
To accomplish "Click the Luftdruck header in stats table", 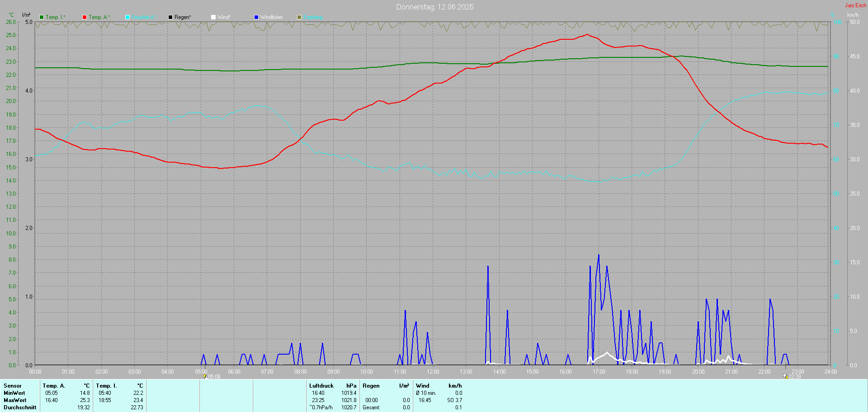I will coord(321,386).
